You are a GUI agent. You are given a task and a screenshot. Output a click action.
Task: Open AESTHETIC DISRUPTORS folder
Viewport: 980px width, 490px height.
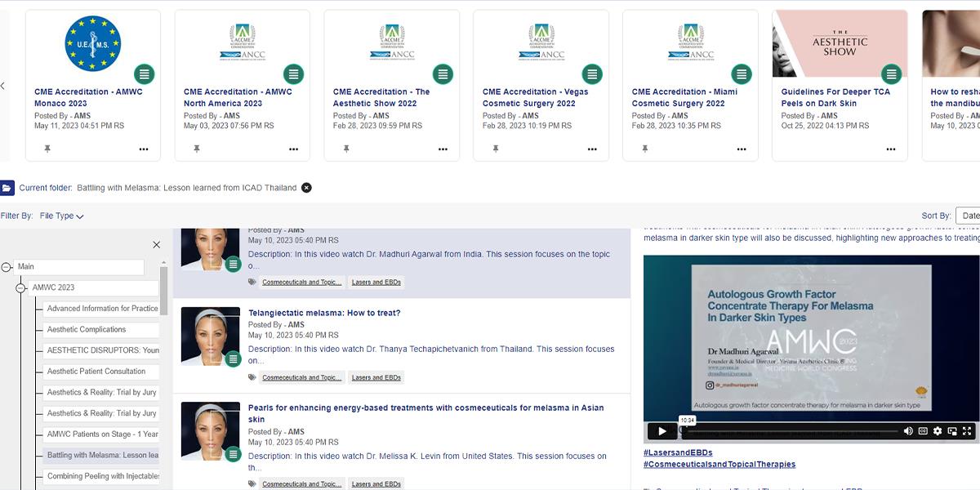click(101, 350)
